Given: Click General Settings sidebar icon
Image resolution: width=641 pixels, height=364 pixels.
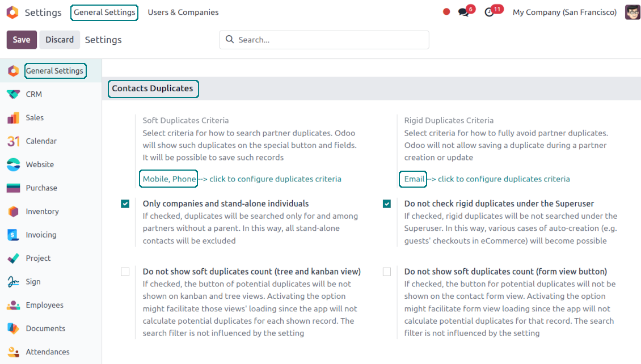Looking at the screenshot, I should (x=13, y=71).
